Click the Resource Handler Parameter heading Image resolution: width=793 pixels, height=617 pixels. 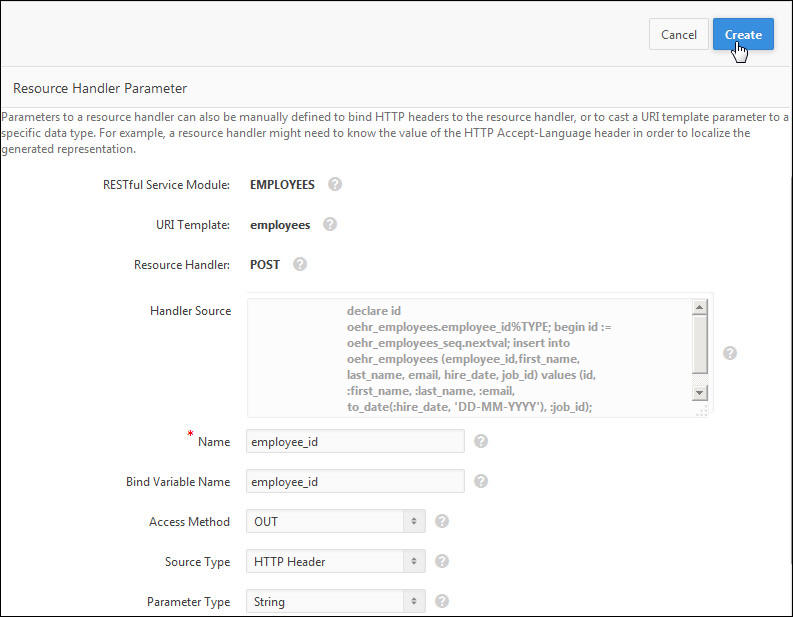coord(100,89)
